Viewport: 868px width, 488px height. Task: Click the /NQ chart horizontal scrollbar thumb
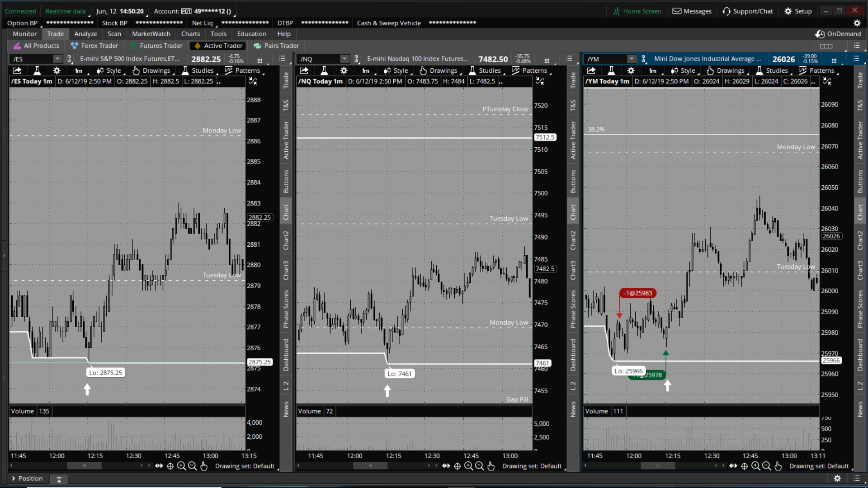370,465
